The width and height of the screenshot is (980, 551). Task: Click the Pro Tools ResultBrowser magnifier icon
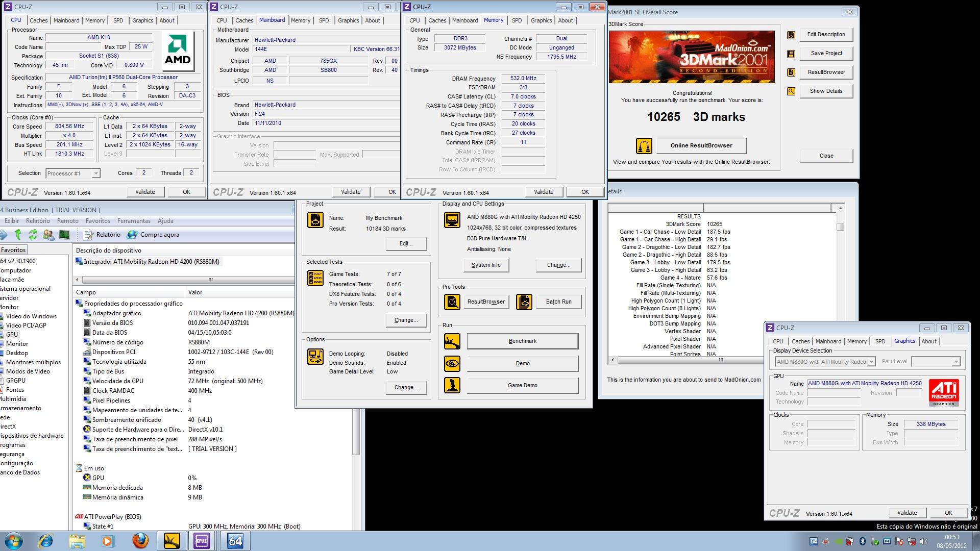(452, 302)
